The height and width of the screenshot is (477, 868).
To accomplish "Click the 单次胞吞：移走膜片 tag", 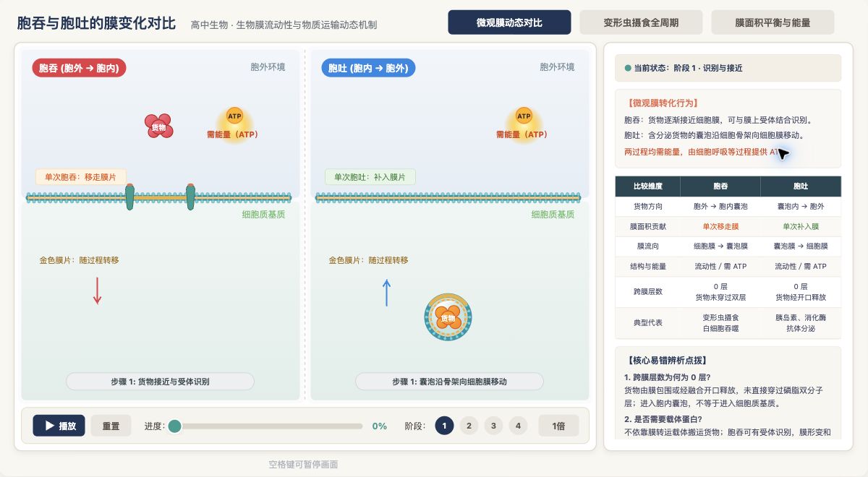I will click(81, 176).
